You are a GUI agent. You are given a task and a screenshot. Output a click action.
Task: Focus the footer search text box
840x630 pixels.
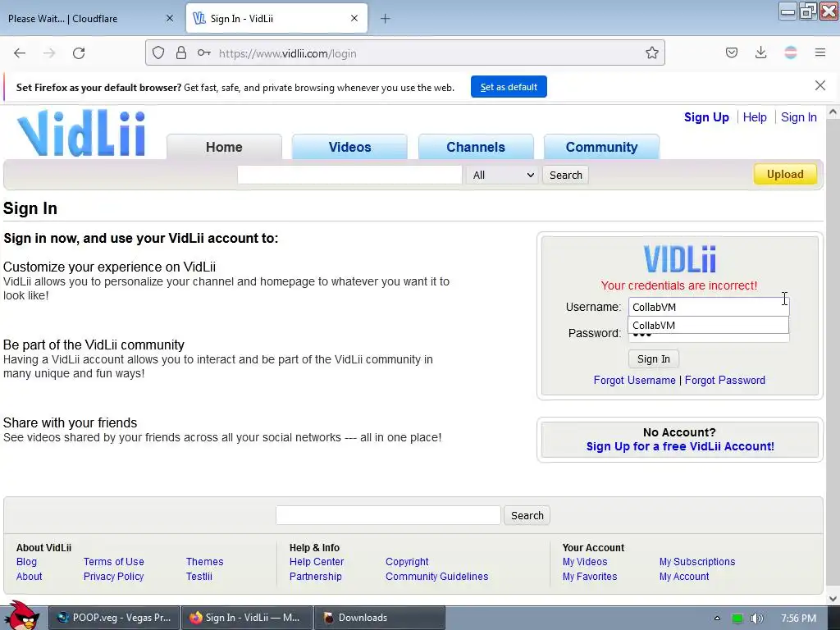(x=388, y=515)
